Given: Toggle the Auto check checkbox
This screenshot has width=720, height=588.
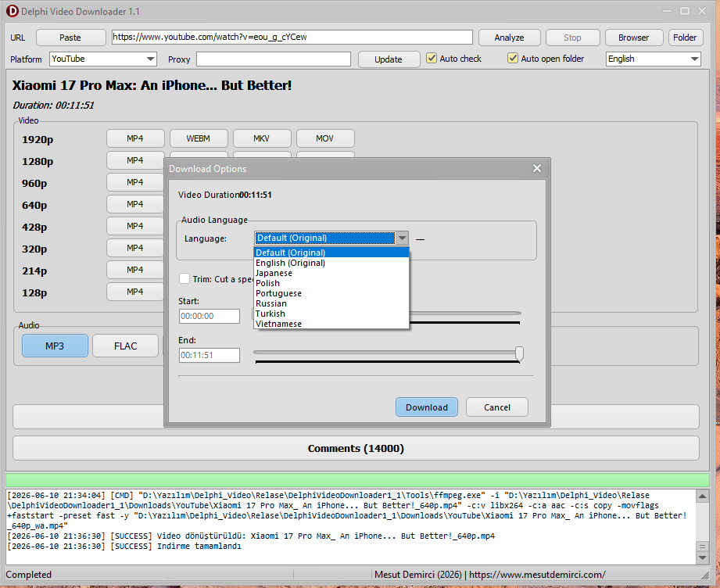Looking at the screenshot, I should (432, 59).
